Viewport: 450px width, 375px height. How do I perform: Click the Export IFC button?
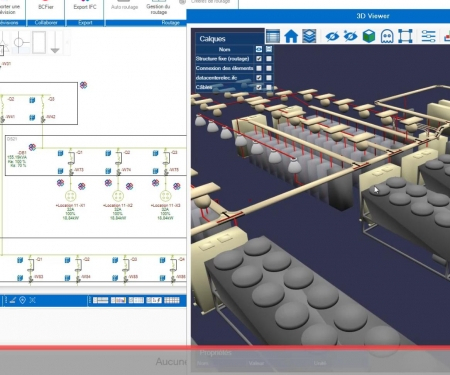[x=85, y=7]
